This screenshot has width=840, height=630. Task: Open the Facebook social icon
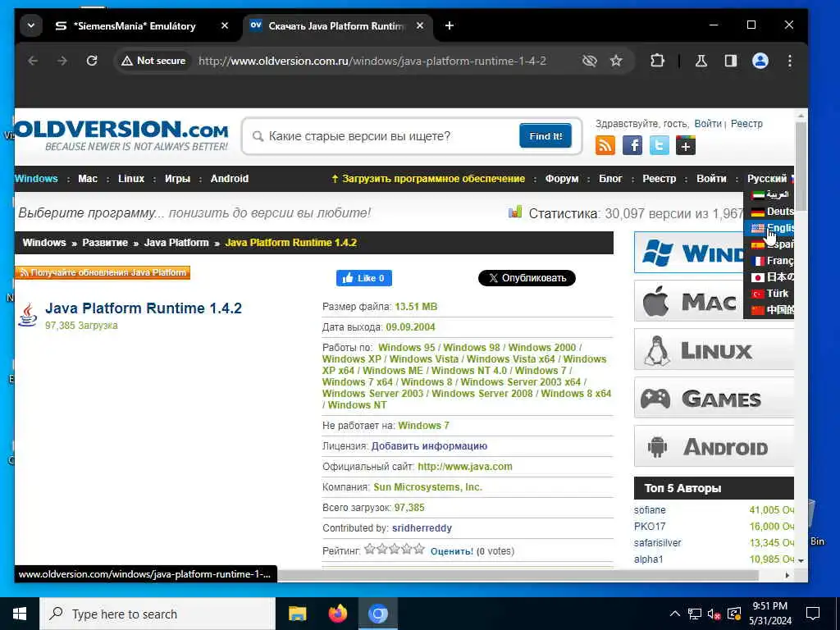pyautogui.click(x=632, y=145)
